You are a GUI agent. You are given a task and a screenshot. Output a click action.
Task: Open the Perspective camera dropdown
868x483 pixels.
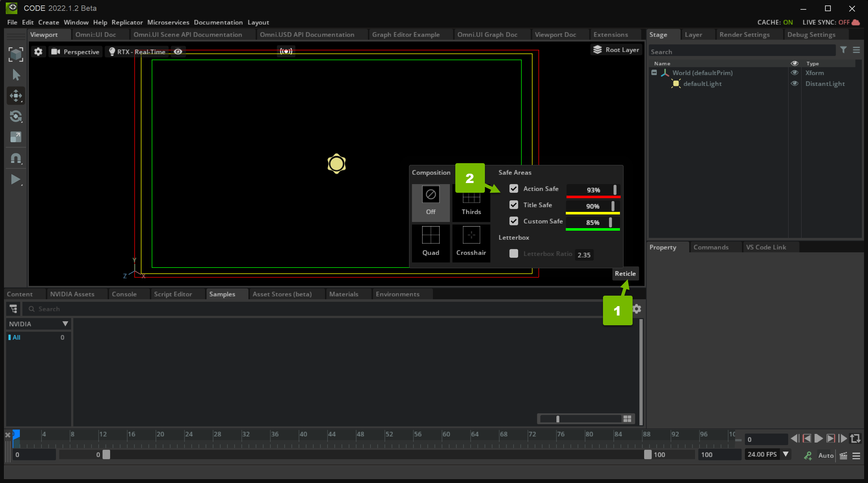tap(75, 52)
